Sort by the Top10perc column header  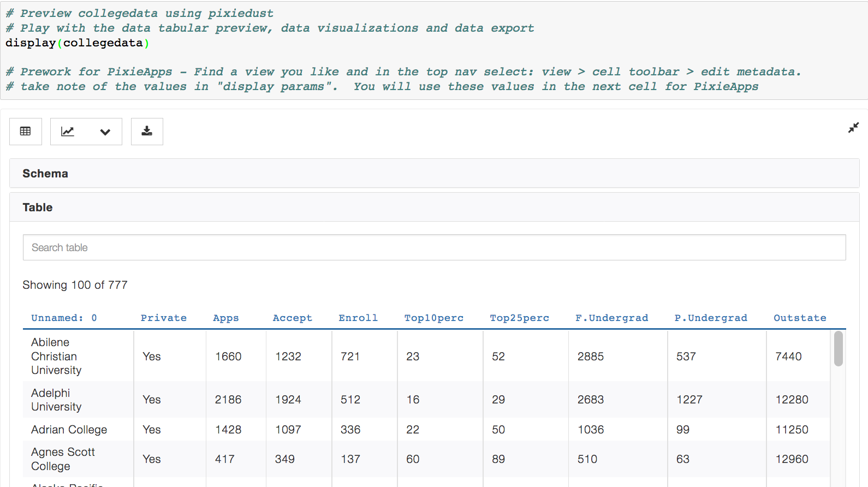tap(434, 318)
